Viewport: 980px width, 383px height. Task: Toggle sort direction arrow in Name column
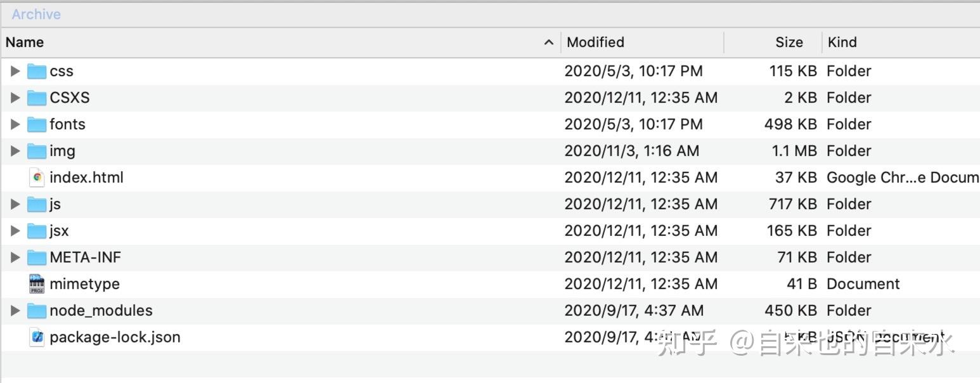coord(548,42)
